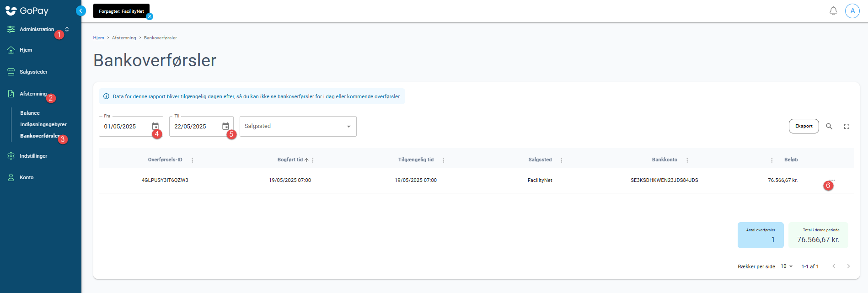The width and height of the screenshot is (868, 293).
Task: Open the table search magnifier
Action: coord(829,126)
